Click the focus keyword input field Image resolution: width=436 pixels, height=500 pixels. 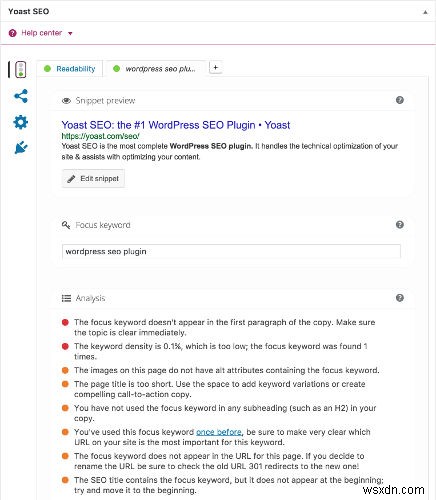(231, 251)
